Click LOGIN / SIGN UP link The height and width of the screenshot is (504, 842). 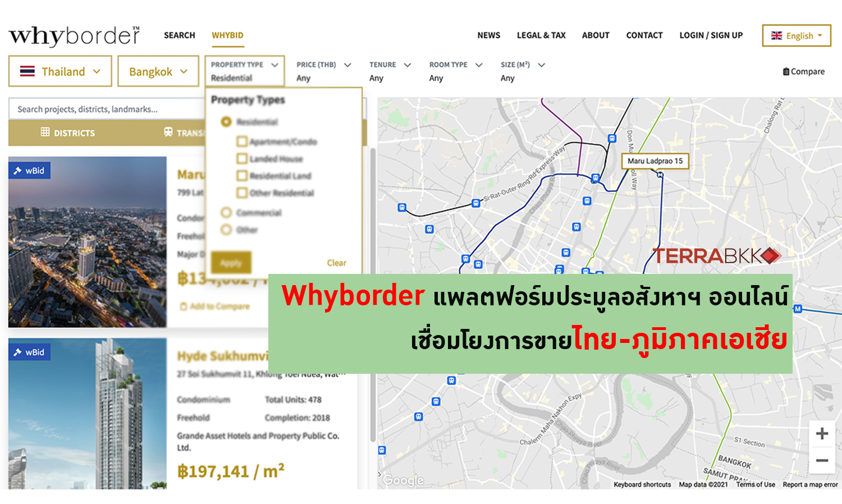pos(711,35)
